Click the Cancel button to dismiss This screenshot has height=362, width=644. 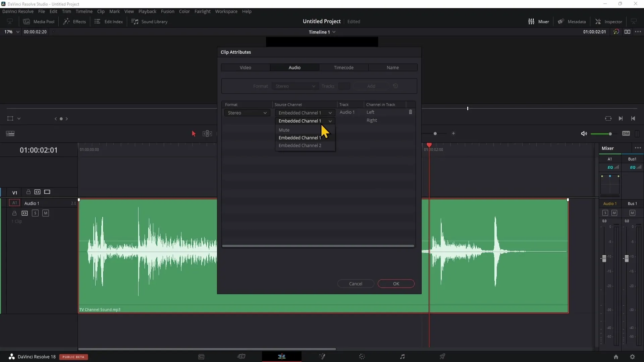356,283
